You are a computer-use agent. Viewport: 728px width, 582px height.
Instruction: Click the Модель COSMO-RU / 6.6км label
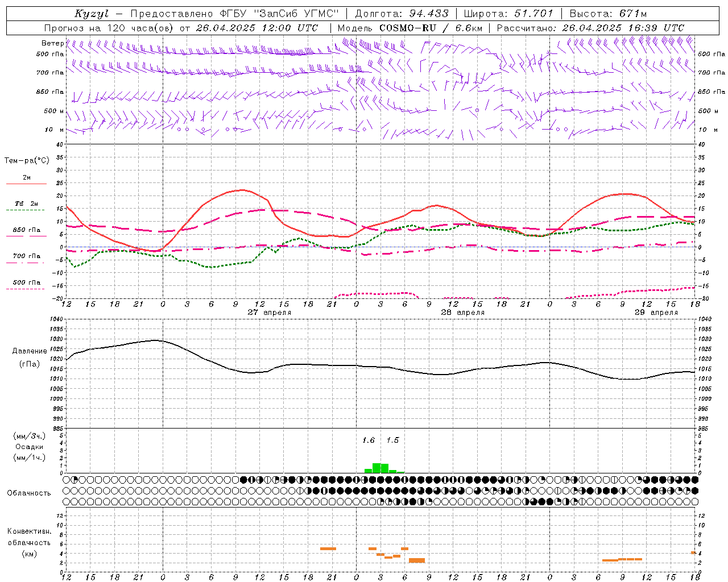point(410,28)
